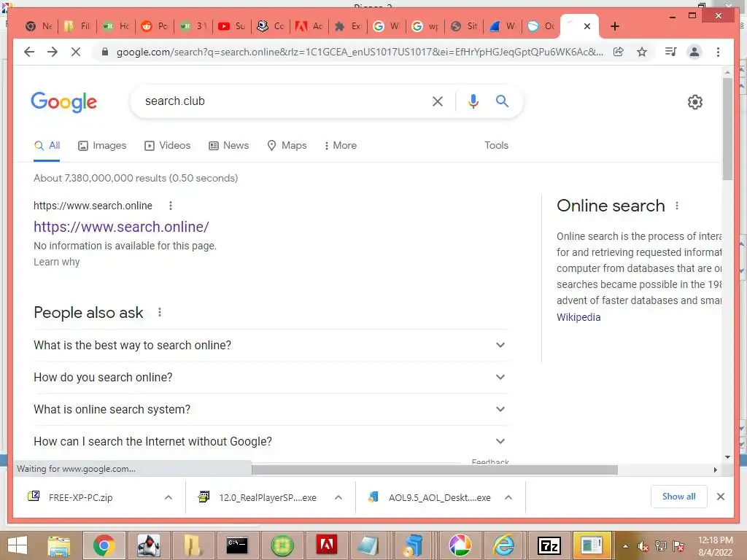Close the downloads bar
Screen dimensions: 747x560
click(720, 497)
